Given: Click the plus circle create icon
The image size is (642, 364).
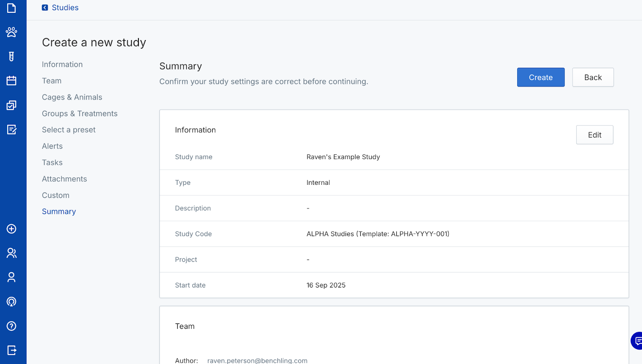Looking at the screenshot, I should click(x=11, y=229).
